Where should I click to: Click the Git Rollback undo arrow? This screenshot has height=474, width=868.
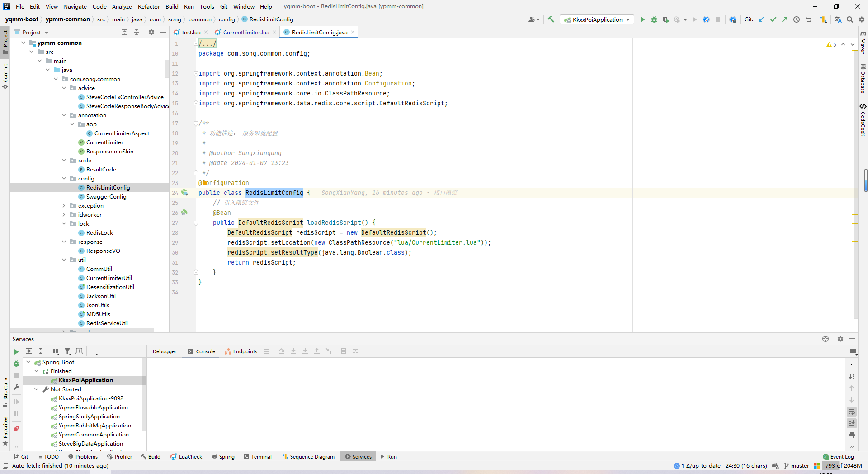click(x=808, y=19)
